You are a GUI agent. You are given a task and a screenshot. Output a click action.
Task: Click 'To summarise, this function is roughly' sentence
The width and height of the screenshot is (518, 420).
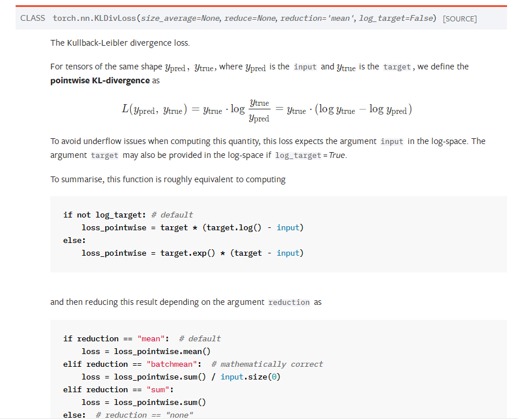coord(168,179)
